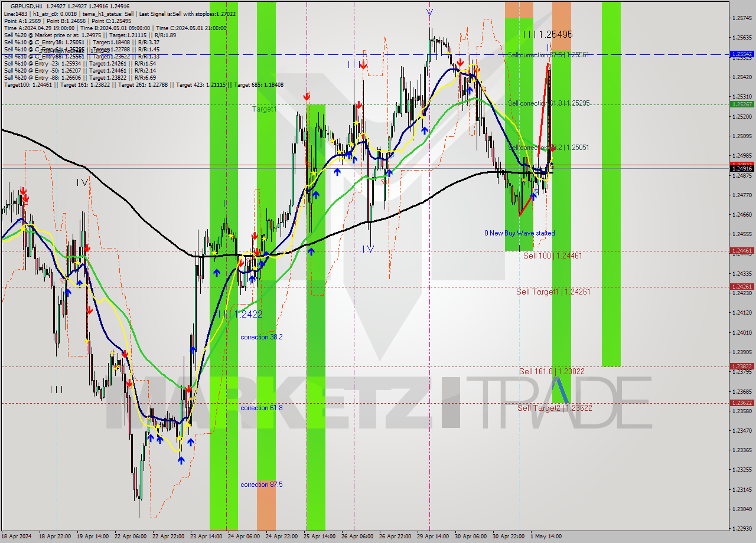Viewport: 756px width, 543px height.
Task: Click the 'Sell 161.8 | 1.23822' label
Action: [x=552, y=371]
